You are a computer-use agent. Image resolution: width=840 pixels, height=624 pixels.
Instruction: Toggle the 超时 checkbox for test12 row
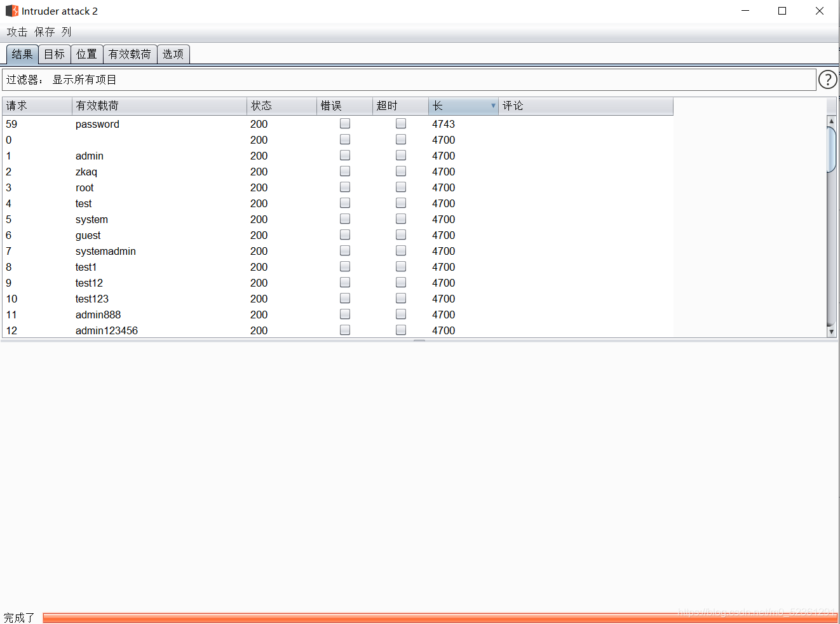[x=401, y=282]
